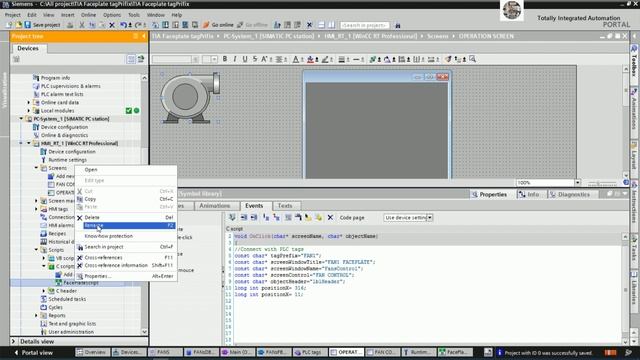Click the zoom magnifier icon in editor toolbar
Screen dimensions: 640x360
tap(473, 59)
